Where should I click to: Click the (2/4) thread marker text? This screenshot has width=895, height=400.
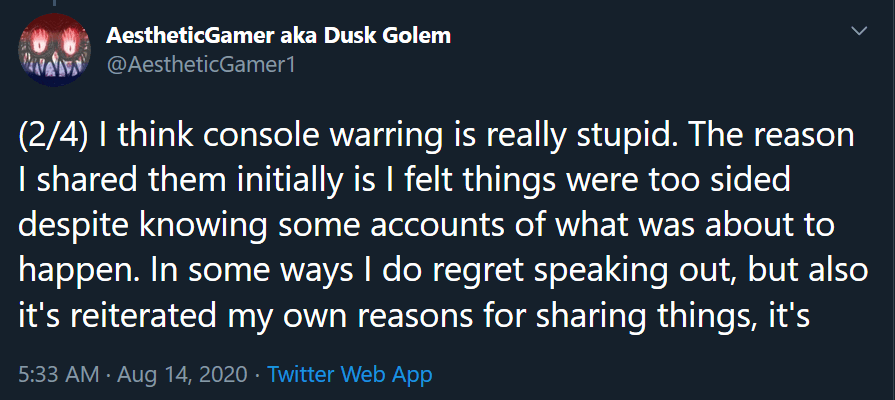click(53, 140)
